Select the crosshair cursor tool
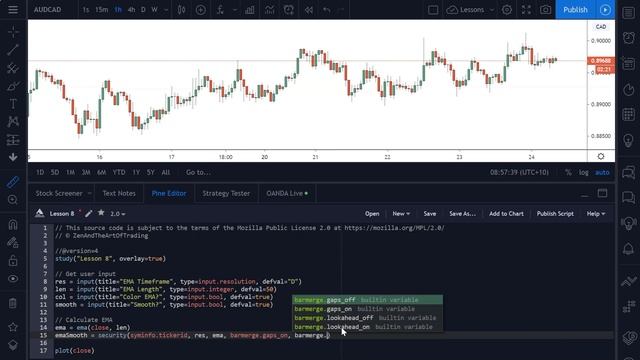Image resolution: width=640 pixels, height=360 pixels. [x=13, y=32]
